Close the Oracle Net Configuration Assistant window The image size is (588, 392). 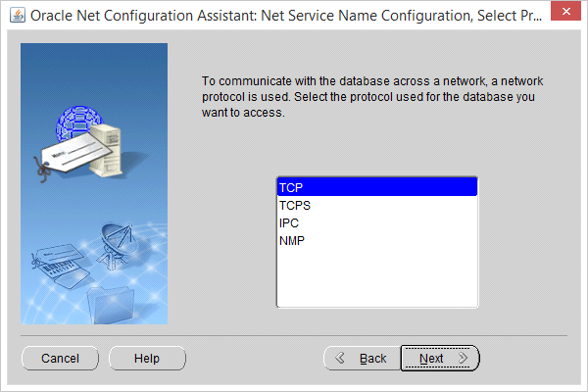click(x=565, y=11)
